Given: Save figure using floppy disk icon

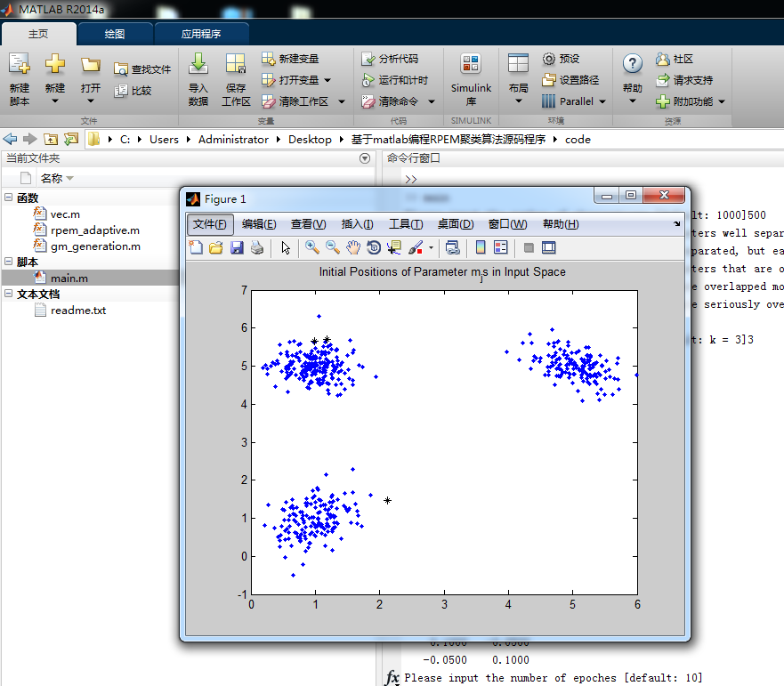Looking at the screenshot, I should tap(237, 247).
